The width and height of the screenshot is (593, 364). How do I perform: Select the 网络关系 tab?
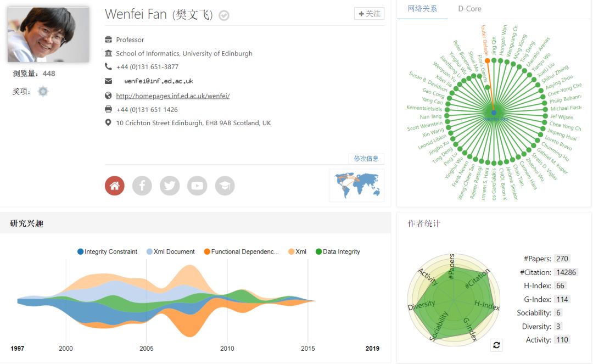point(422,9)
